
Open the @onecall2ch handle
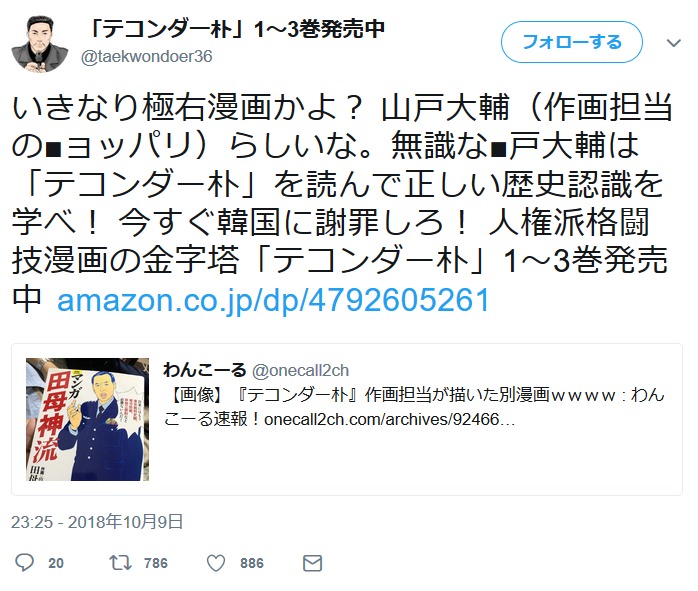pyautogui.click(x=300, y=370)
